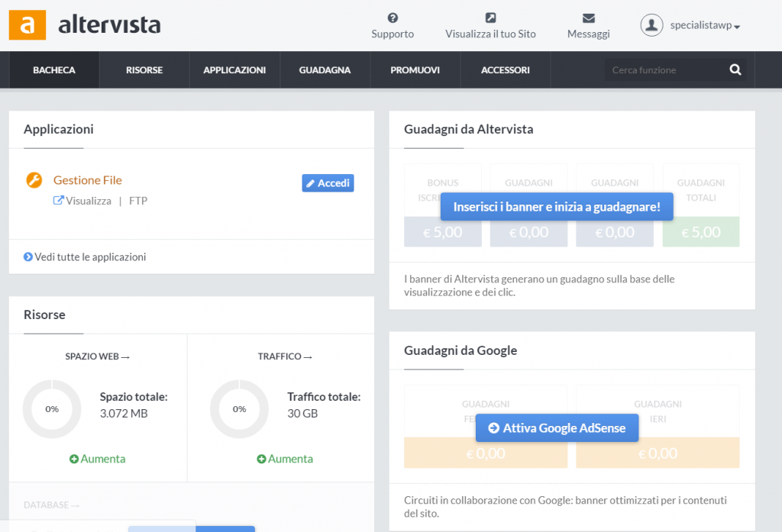Image resolution: width=782 pixels, height=532 pixels.
Task: Open the APPLICAZIONI menu
Action: [x=234, y=70]
